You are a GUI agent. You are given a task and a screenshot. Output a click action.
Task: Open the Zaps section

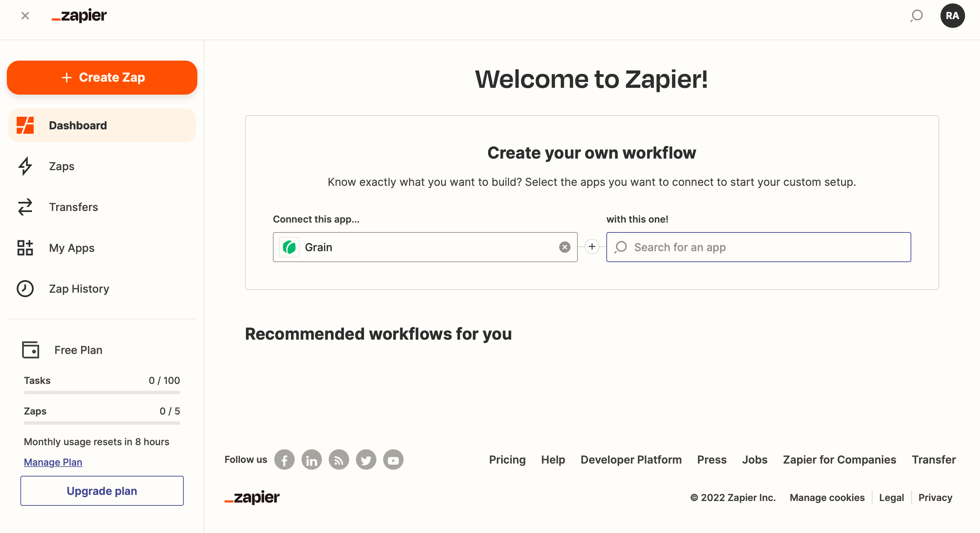click(x=62, y=166)
